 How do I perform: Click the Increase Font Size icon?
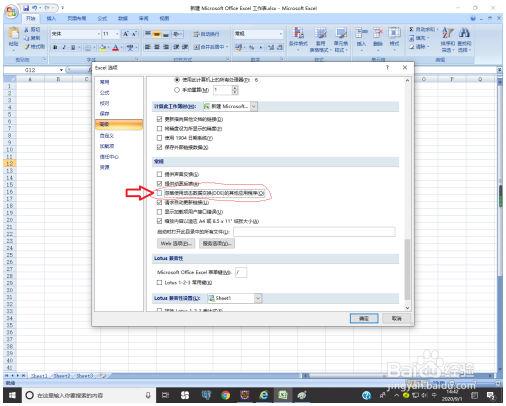(126, 34)
